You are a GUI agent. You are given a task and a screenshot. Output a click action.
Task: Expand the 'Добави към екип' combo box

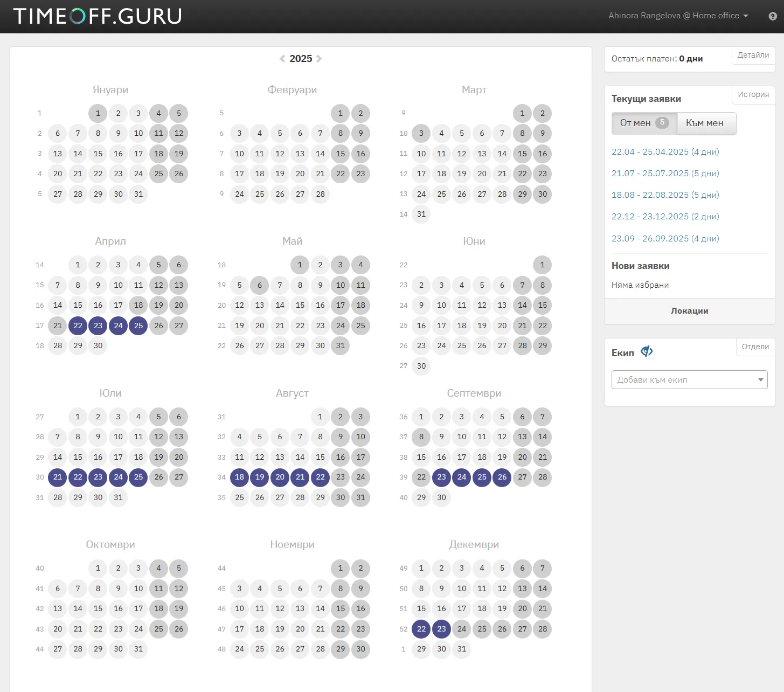(x=690, y=380)
